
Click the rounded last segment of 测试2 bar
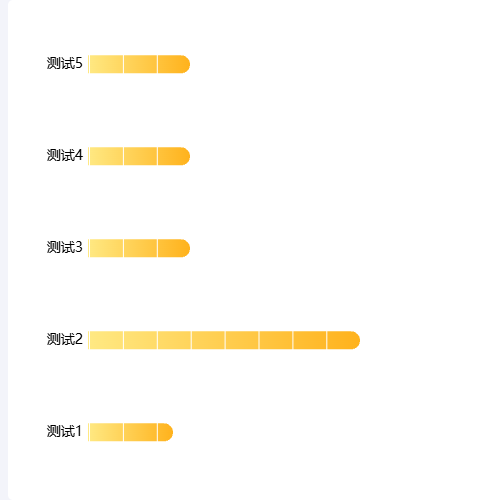tap(344, 340)
